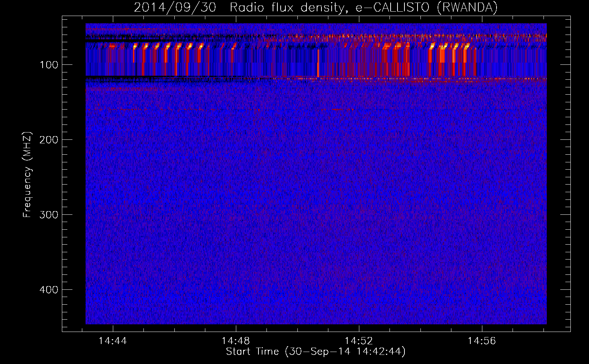Image resolution: width=589 pixels, height=364 pixels.
Task: Click the '14:52' time tick label
Action: coord(359,341)
